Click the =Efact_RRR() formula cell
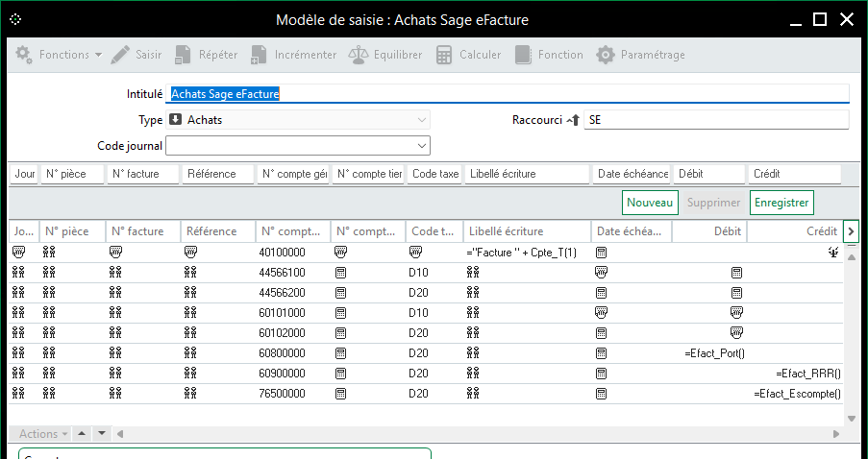Viewport: 868px width, 459px height. 808,374
